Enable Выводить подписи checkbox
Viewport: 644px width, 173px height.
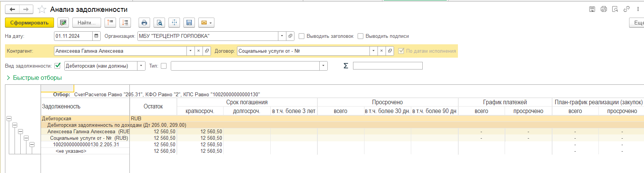[x=360, y=36]
